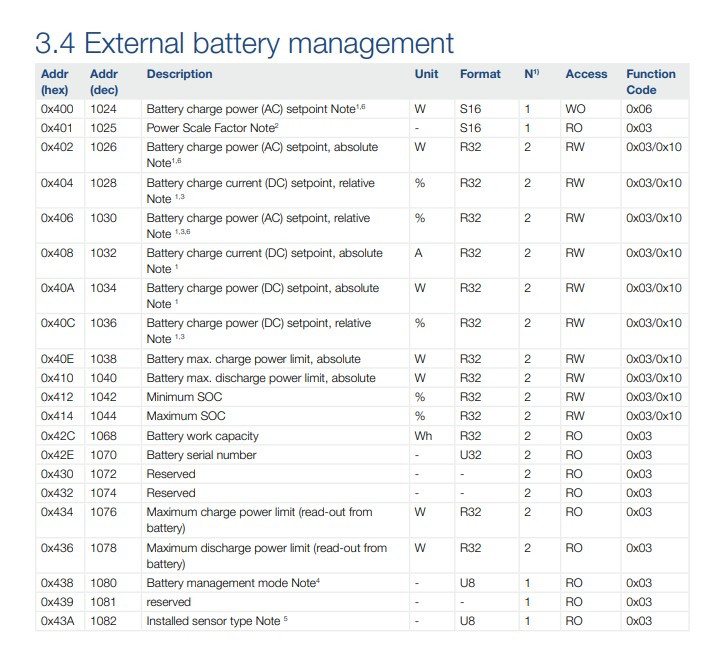This screenshot has width=721, height=646.
Task: Click 'Battery charge power (DC) setpoint, relative' text
Action: tap(258, 323)
